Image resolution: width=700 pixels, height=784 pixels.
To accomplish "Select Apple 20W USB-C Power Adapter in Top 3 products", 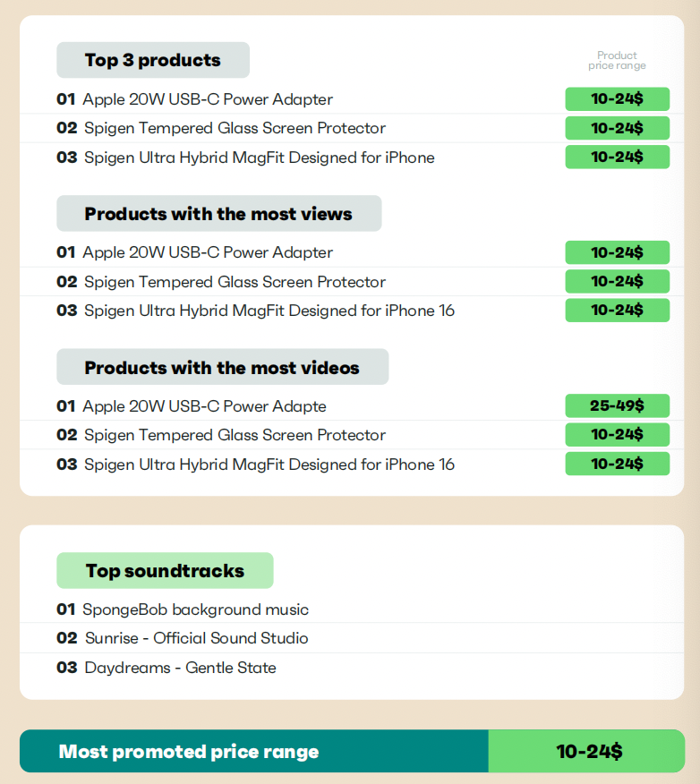I will pyautogui.click(x=208, y=99).
